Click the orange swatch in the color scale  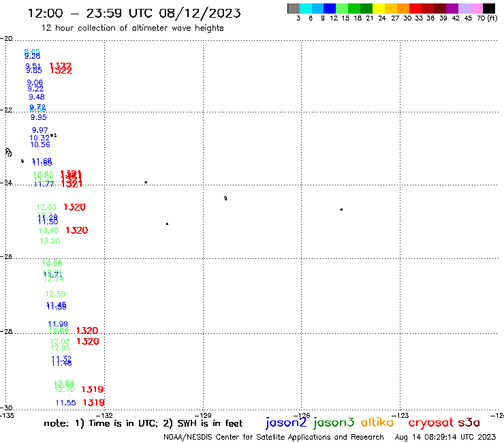403,8
